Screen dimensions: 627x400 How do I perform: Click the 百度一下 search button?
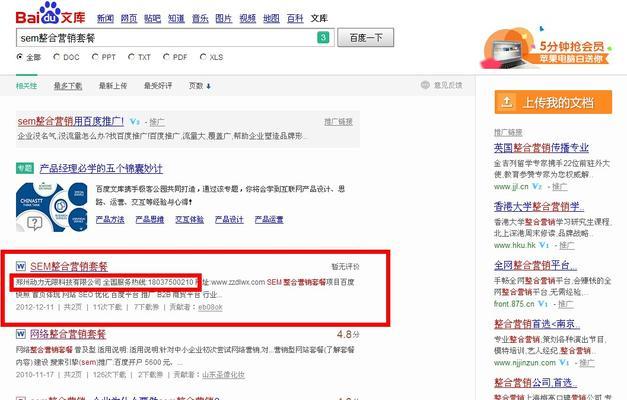(365, 38)
